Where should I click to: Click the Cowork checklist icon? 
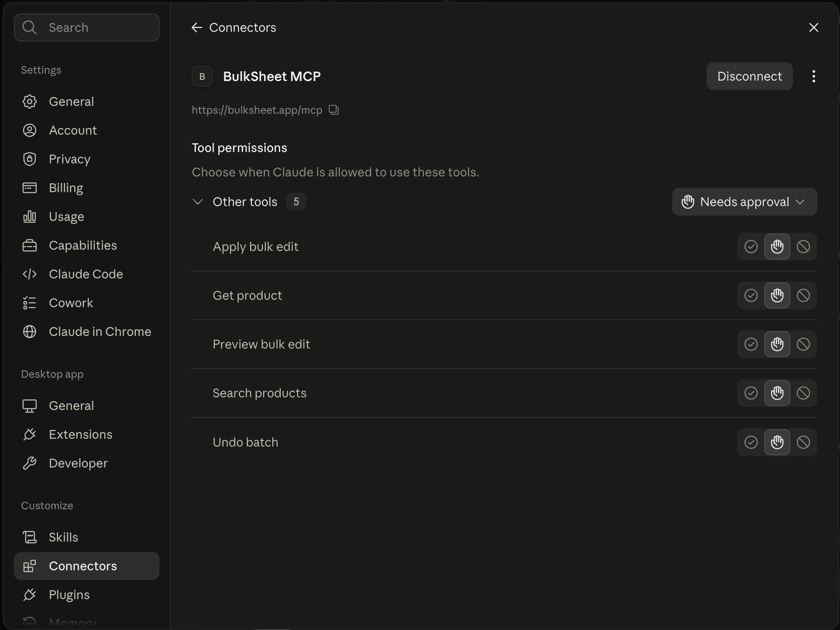tap(30, 303)
